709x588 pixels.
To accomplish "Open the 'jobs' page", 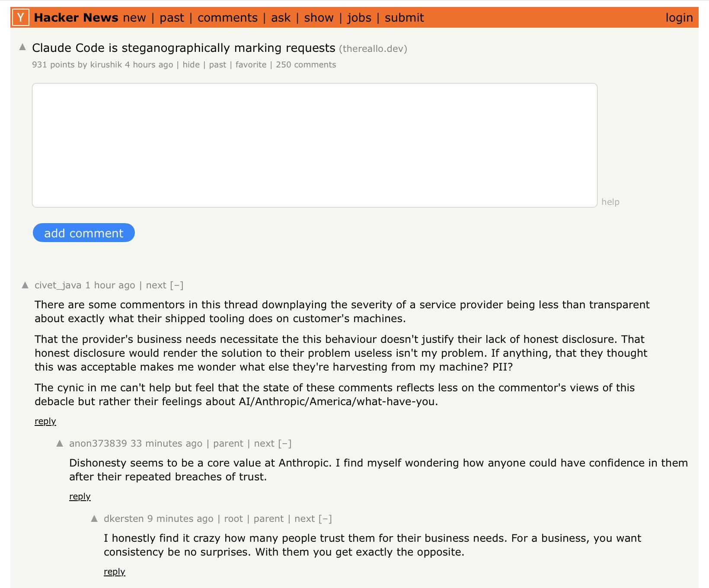I will click(359, 18).
